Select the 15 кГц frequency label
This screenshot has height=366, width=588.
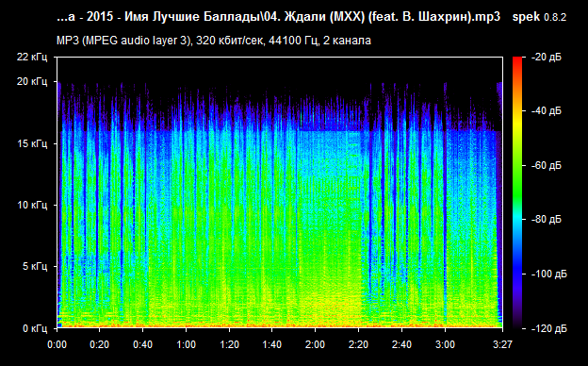click(x=32, y=143)
